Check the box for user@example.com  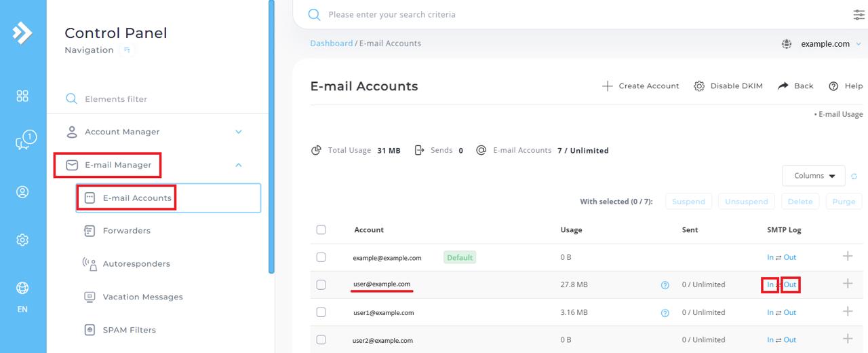tap(321, 284)
